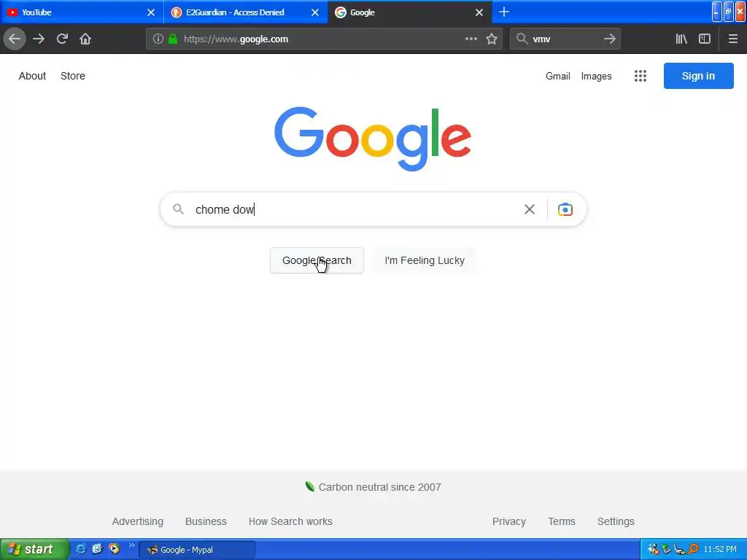Screen dimensions: 747x560
Task: Open How Search works link
Action: pos(290,521)
